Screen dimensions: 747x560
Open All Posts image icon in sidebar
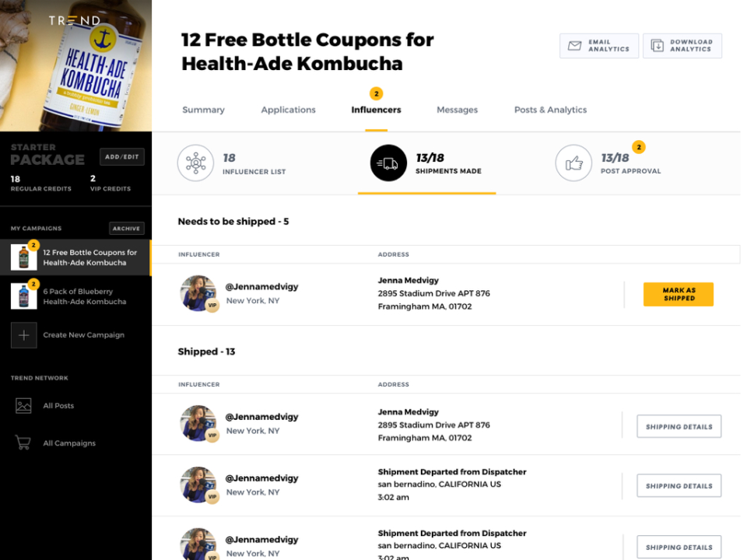click(x=23, y=406)
